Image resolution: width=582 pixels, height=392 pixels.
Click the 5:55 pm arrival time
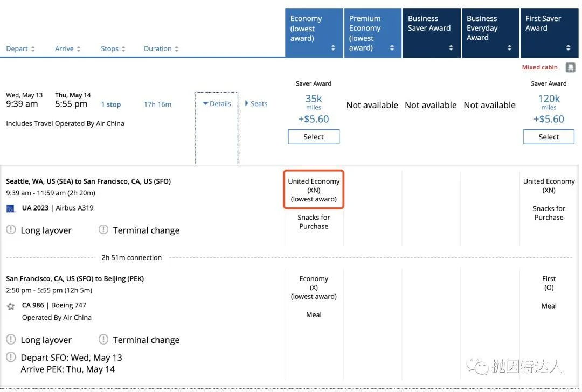tap(71, 104)
